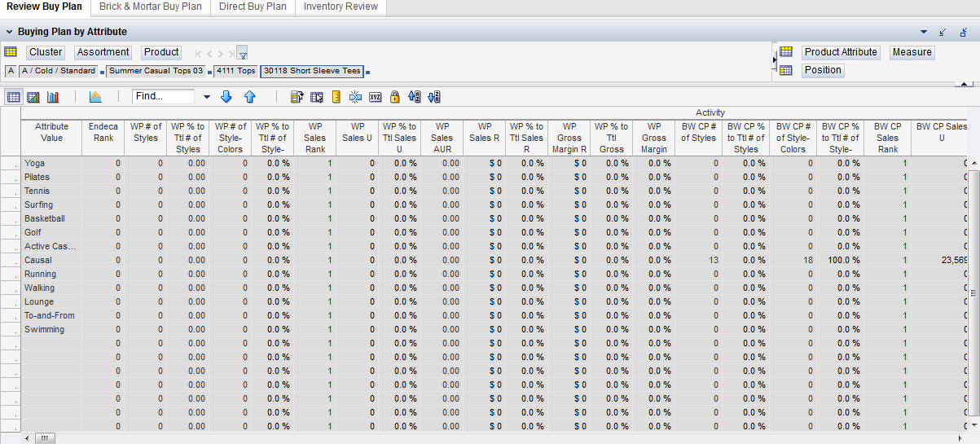Open the Review Buy Plan tab
The image size is (980, 444).
point(44,7)
